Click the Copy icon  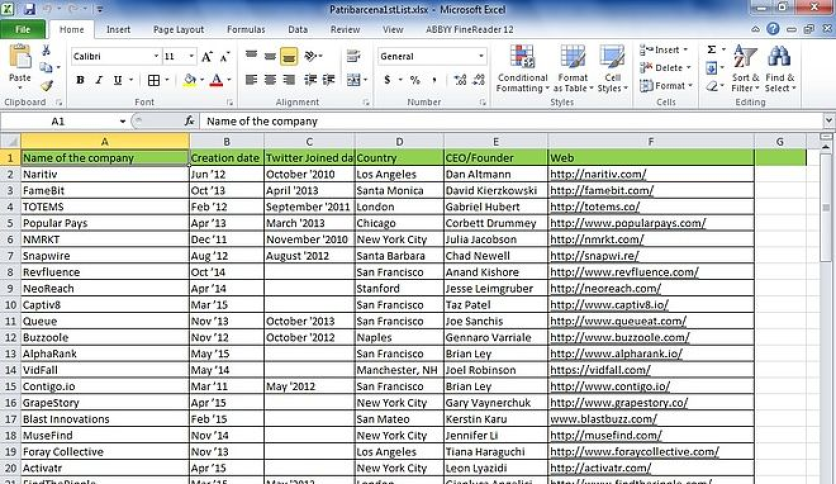click(46, 67)
